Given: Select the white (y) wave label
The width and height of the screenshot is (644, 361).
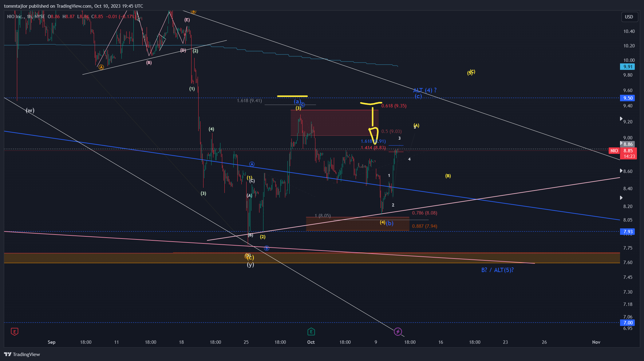Looking at the screenshot, I should pyautogui.click(x=251, y=264).
